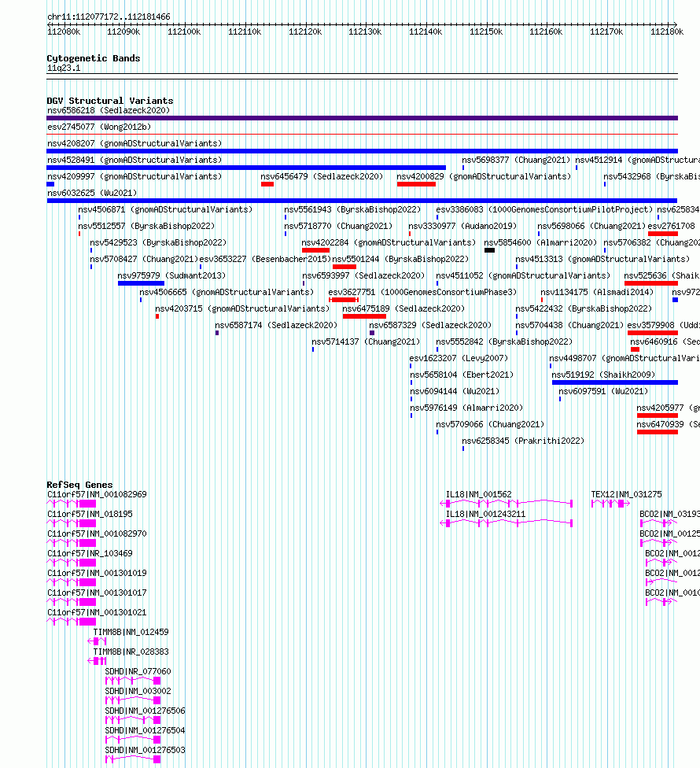Select the SDHD|NM_001276504 transcript label
This screenshot has height=768, width=700.
[146, 730]
